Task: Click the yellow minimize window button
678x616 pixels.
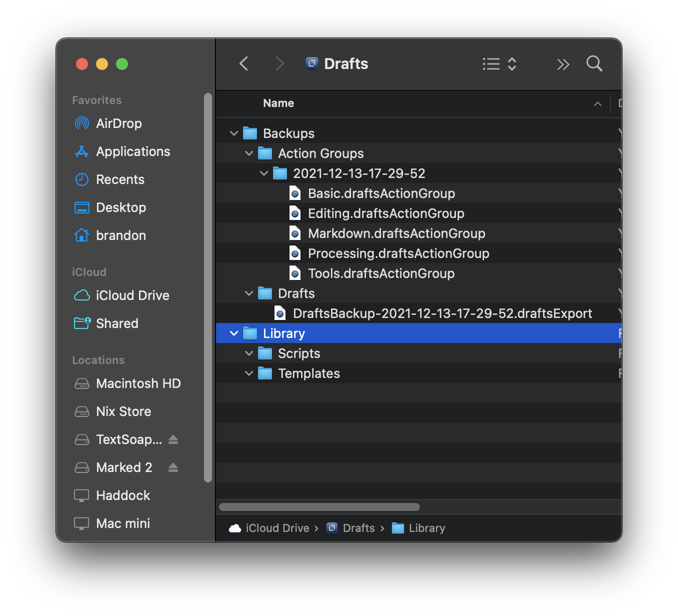Action: 102,64
